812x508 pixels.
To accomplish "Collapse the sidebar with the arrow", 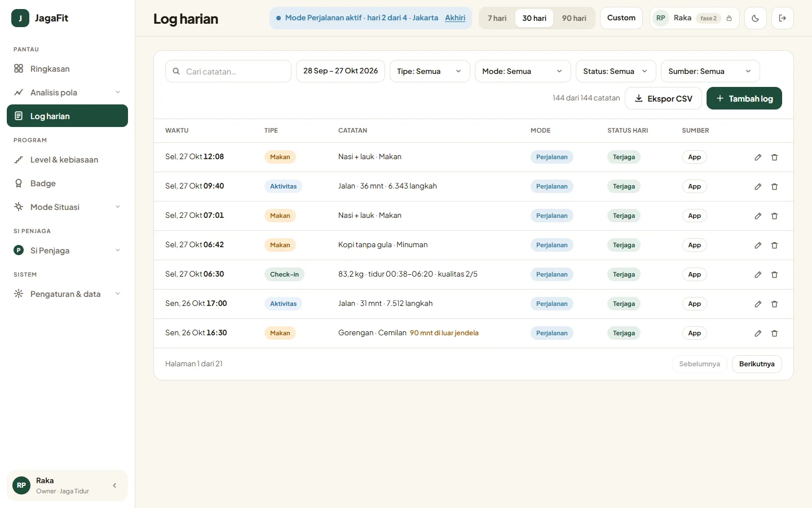I will pos(114,485).
